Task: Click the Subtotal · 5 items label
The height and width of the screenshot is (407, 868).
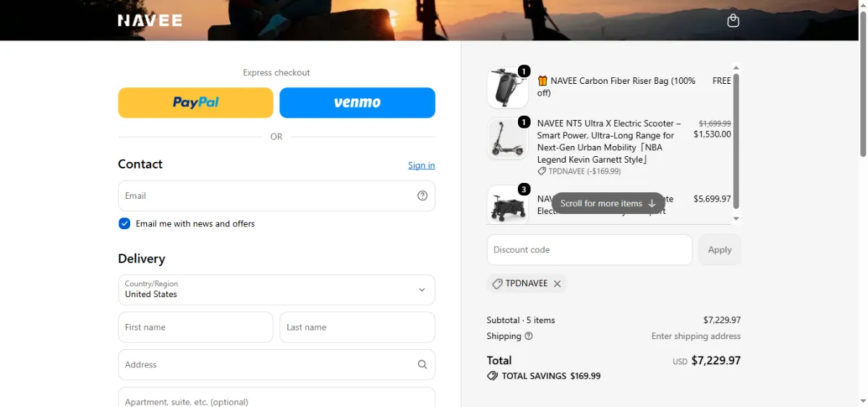Action: point(521,320)
